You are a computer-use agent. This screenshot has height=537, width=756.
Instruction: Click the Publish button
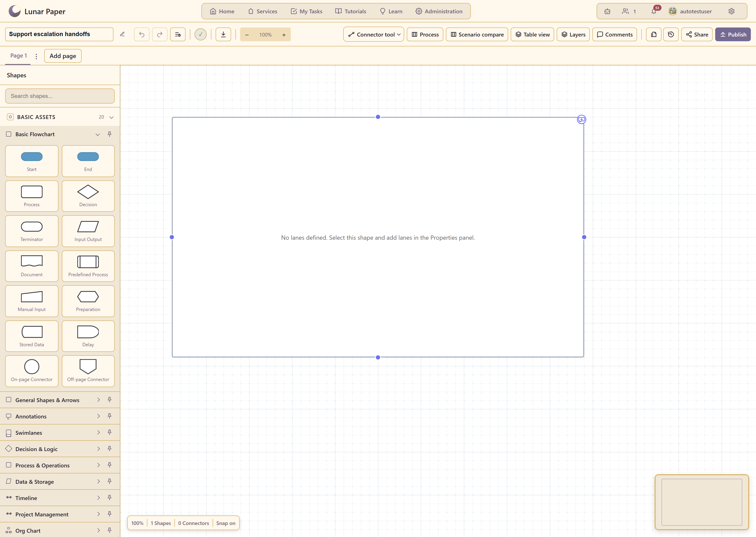coord(733,34)
